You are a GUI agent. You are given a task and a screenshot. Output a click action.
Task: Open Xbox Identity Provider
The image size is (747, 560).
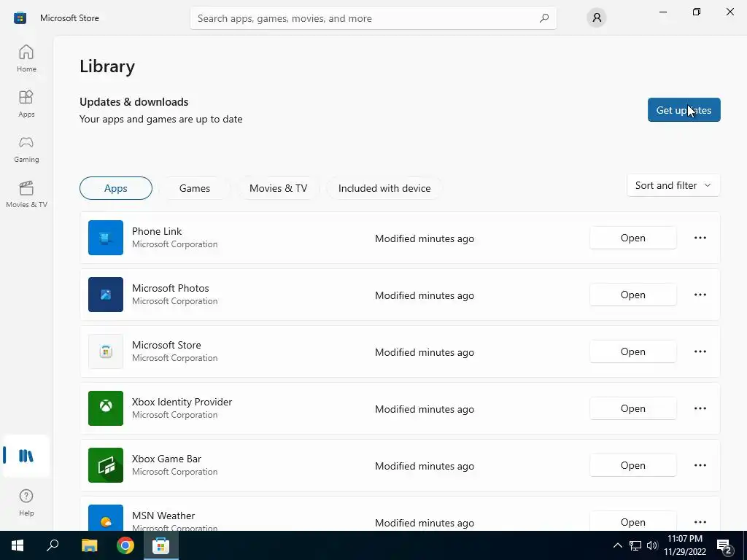point(632,408)
